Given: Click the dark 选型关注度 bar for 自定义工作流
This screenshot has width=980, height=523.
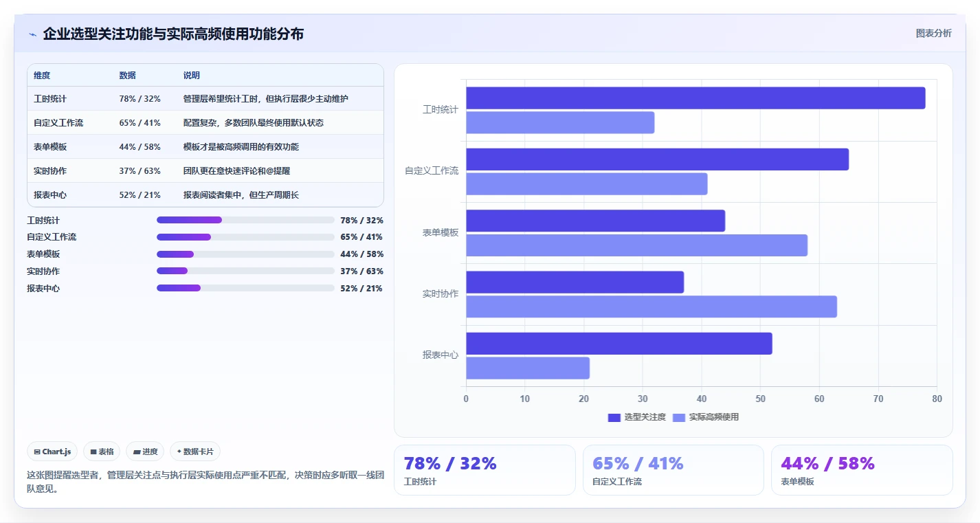Looking at the screenshot, I should point(657,159).
